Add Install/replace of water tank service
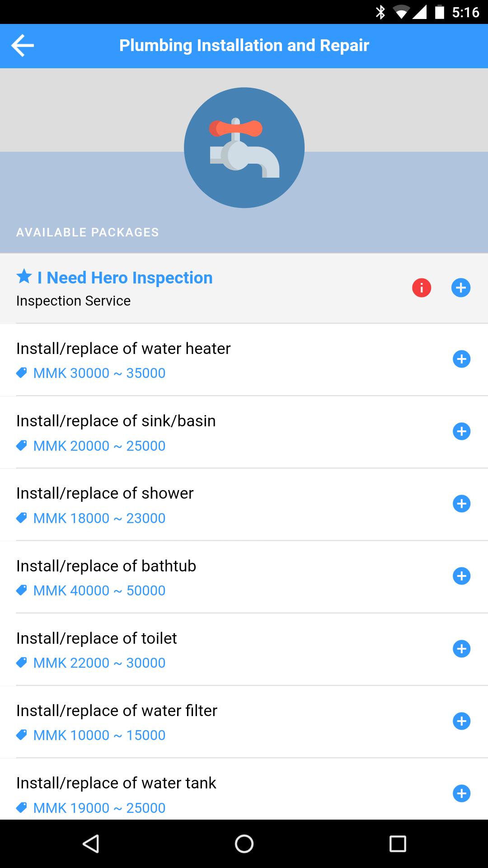 click(461, 793)
